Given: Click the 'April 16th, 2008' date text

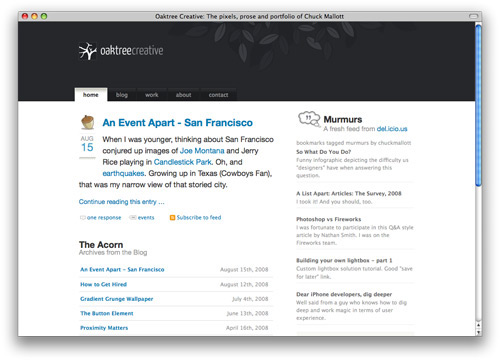Looking at the screenshot, I should tap(247, 328).
